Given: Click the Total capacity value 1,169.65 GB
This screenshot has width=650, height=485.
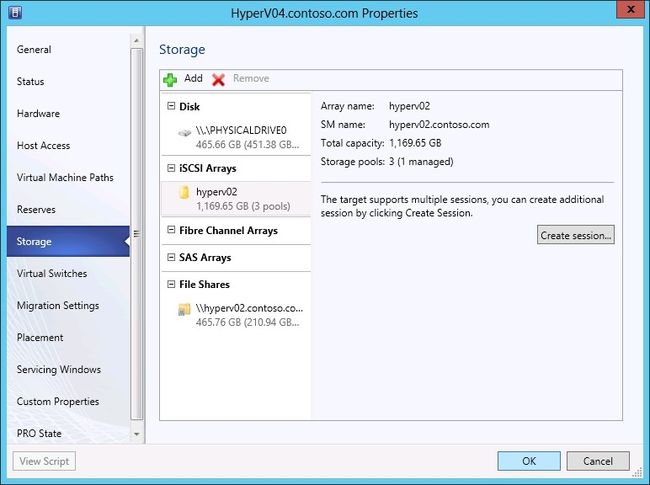Looking at the screenshot, I should pyautogui.click(x=415, y=143).
